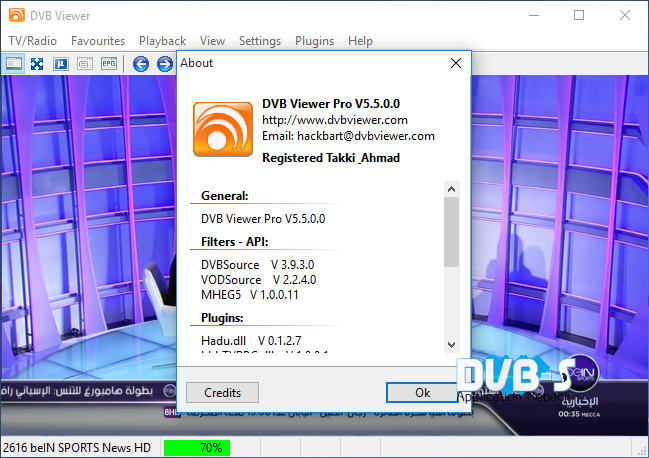Click the hackbart@dvbviewer.com email text
The image size is (649, 458).
point(366,136)
